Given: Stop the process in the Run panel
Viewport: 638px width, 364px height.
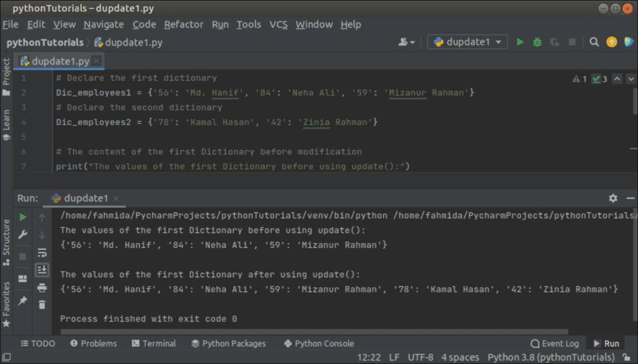Looking at the screenshot, I should [x=23, y=257].
